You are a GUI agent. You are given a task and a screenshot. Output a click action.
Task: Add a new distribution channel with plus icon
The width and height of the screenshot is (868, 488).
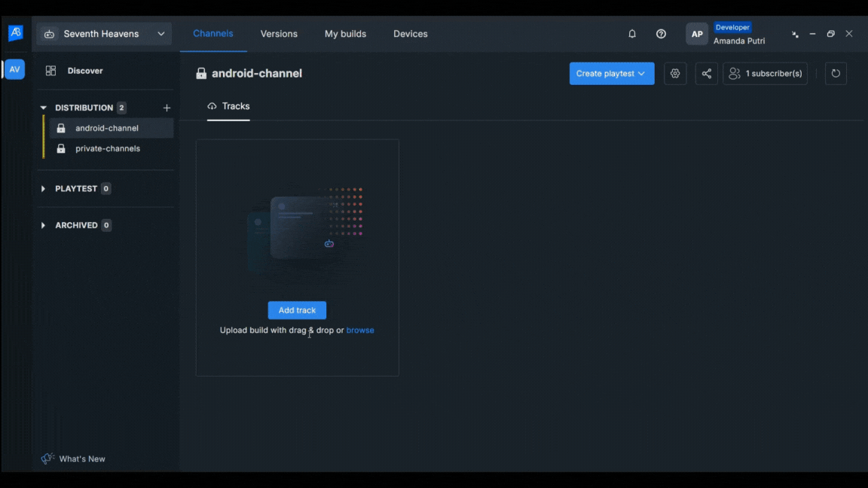(167, 108)
